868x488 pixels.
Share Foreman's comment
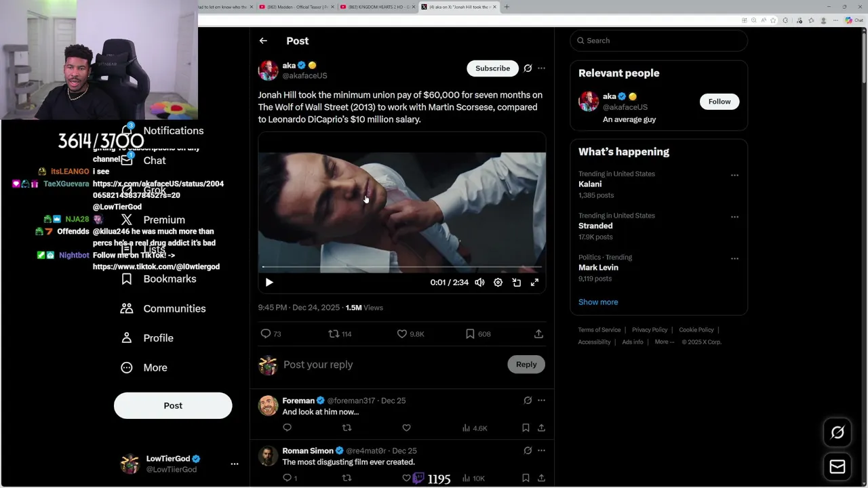[541, 428]
